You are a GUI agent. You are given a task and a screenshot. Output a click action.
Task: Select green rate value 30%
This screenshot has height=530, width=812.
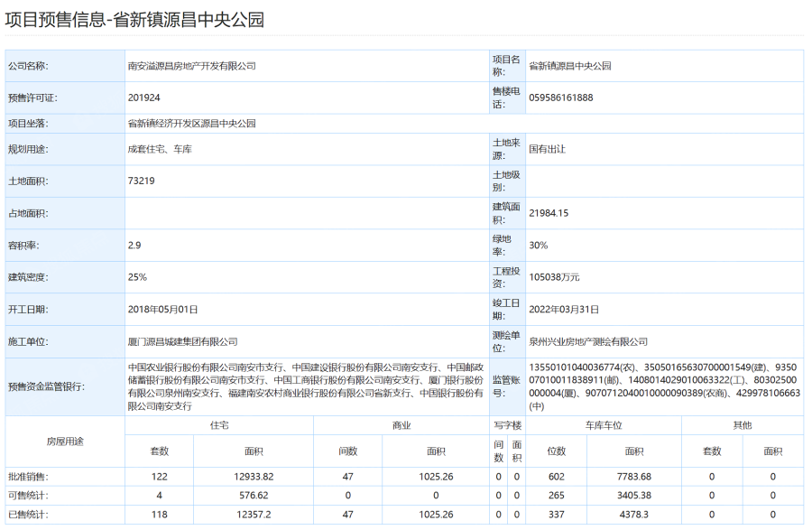[538, 245]
